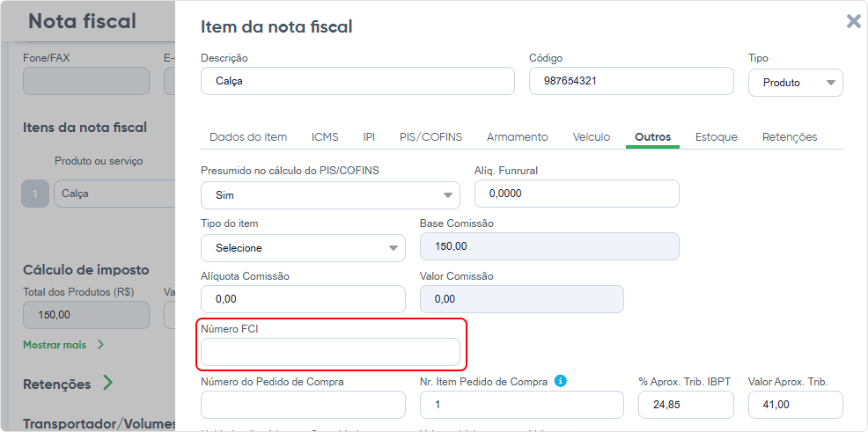
Task: Click the Código field with 987654321
Action: tap(631, 81)
